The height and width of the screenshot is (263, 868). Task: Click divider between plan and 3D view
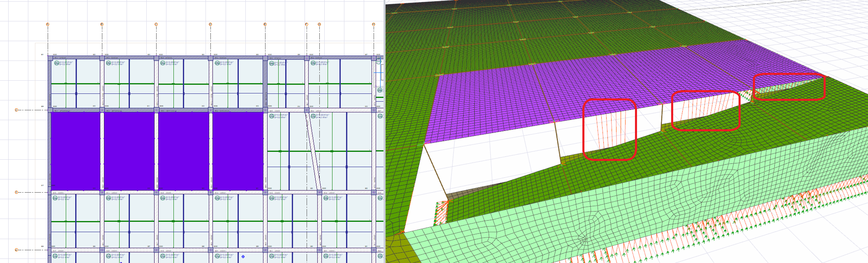point(385,132)
